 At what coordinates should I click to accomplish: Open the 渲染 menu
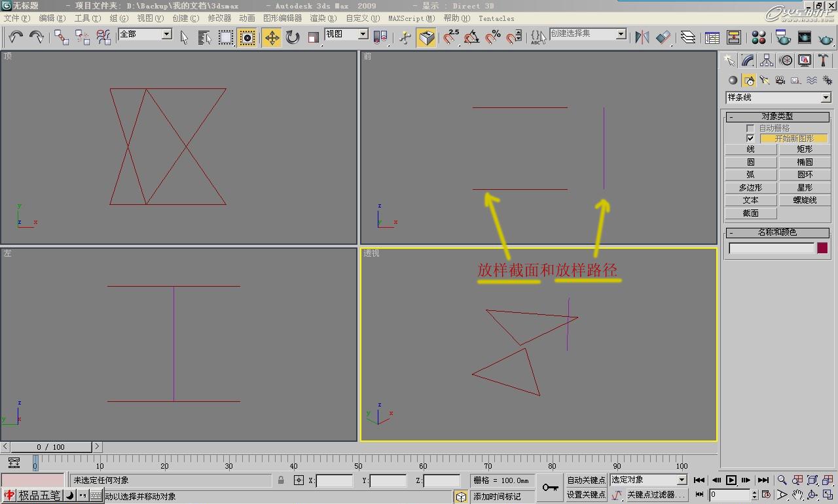coord(323,18)
